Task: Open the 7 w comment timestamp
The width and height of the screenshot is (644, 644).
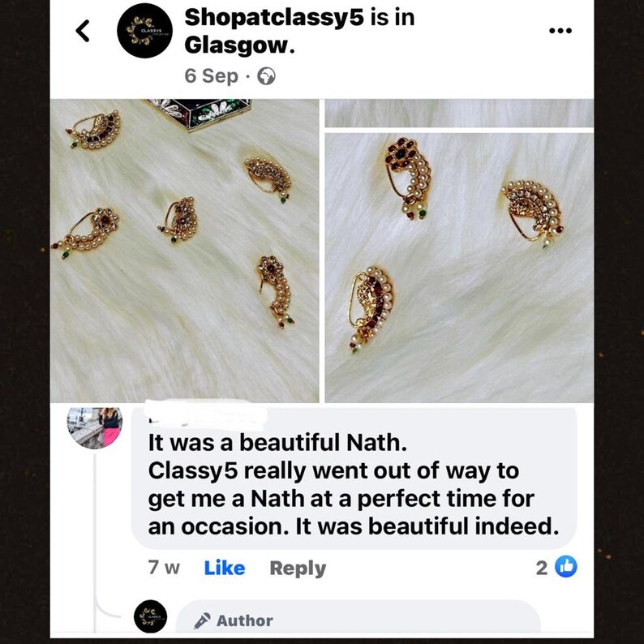Action: (x=164, y=568)
